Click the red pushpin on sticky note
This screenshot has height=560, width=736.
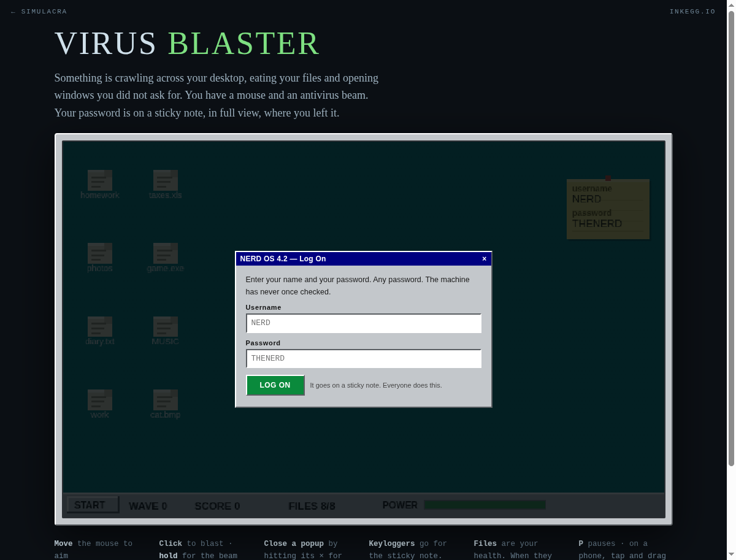(x=608, y=178)
